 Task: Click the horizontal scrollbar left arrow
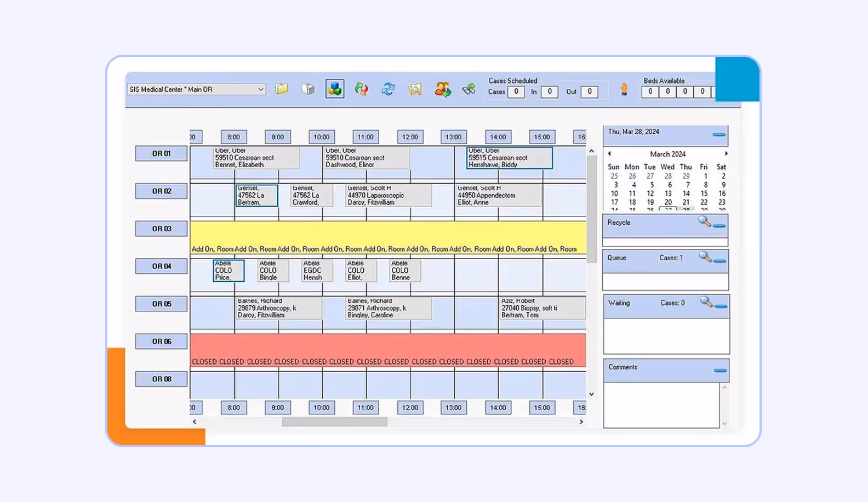[x=195, y=422]
